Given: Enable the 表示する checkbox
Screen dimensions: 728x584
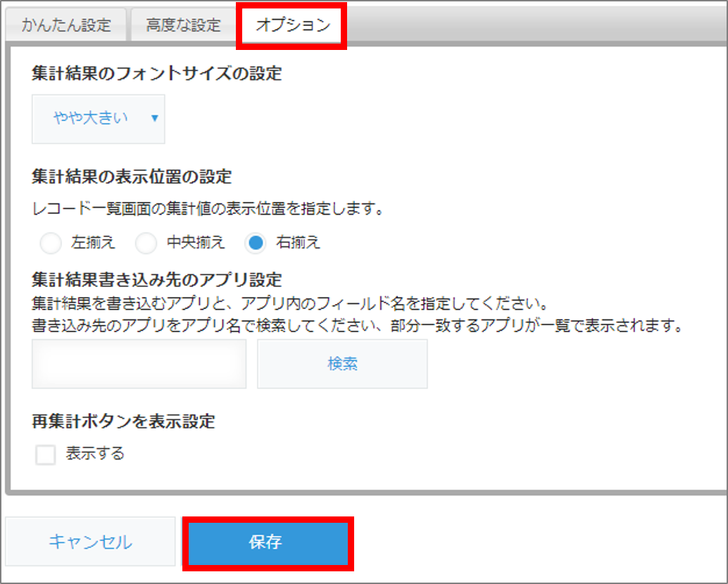Looking at the screenshot, I should tap(46, 455).
